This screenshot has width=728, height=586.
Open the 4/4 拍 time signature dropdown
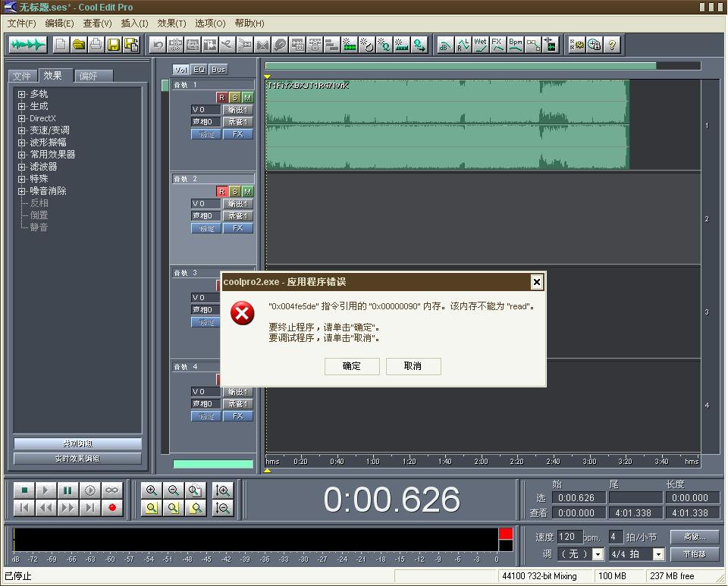point(658,554)
